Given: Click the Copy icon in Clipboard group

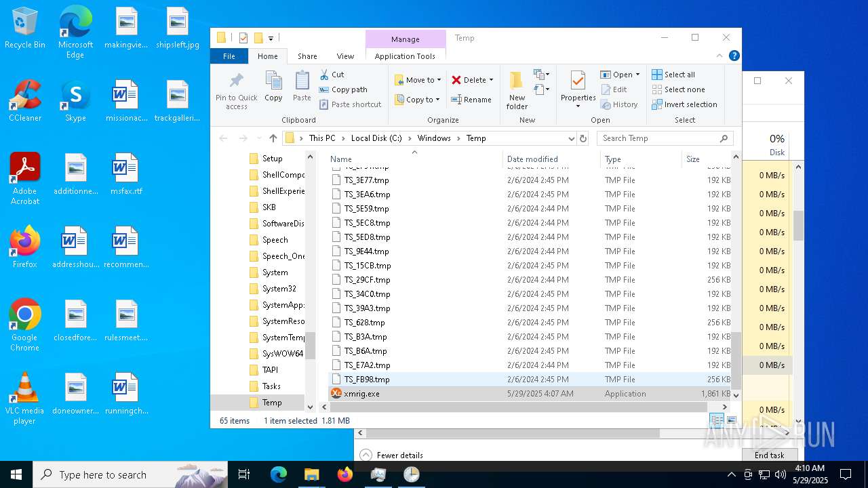Looking at the screenshot, I should (273, 86).
